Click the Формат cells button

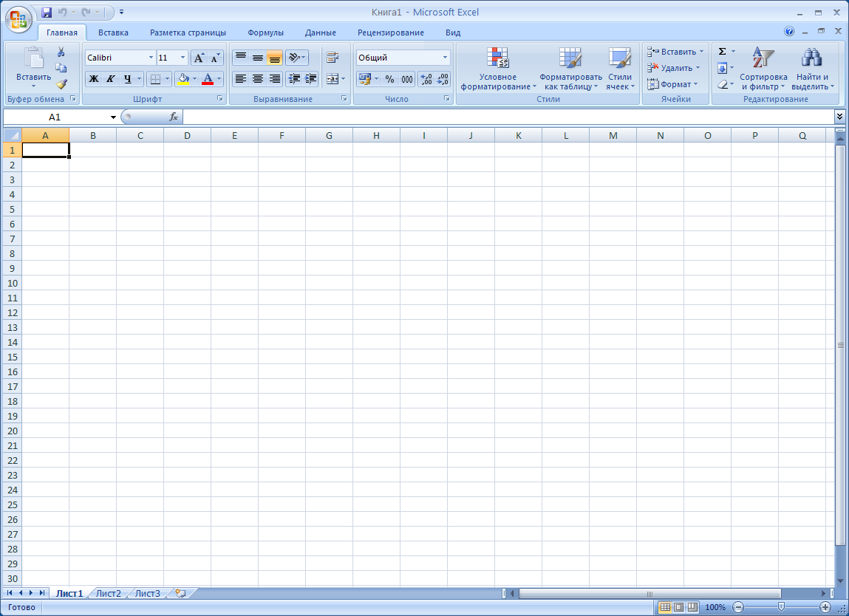coord(672,84)
